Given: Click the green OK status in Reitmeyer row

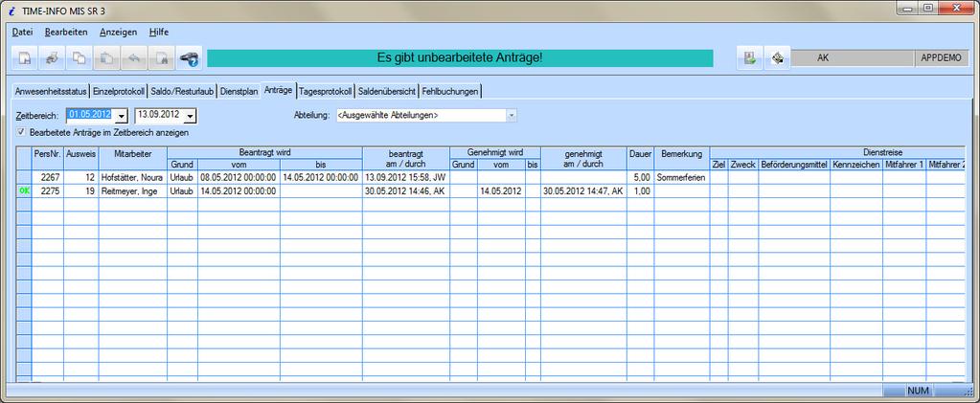Looking at the screenshot, I should point(24,191).
